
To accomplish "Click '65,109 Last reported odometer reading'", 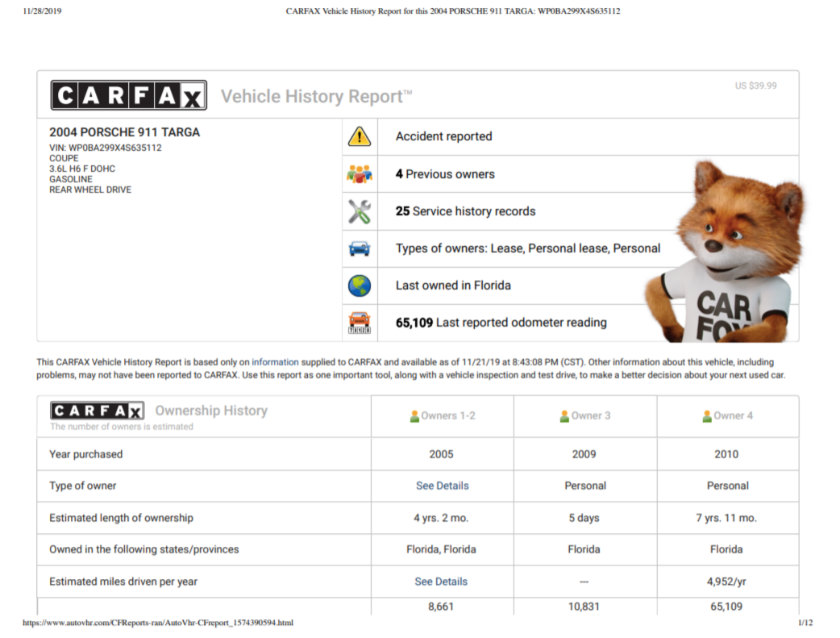I will (x=501, y=322).
